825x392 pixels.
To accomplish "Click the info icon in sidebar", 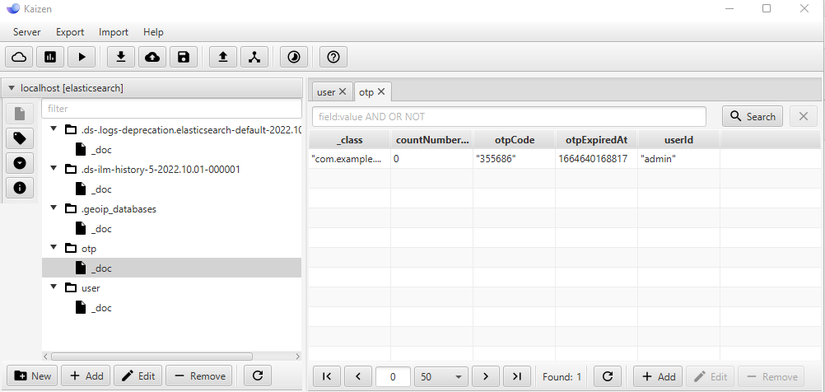I will pos(20,188).
